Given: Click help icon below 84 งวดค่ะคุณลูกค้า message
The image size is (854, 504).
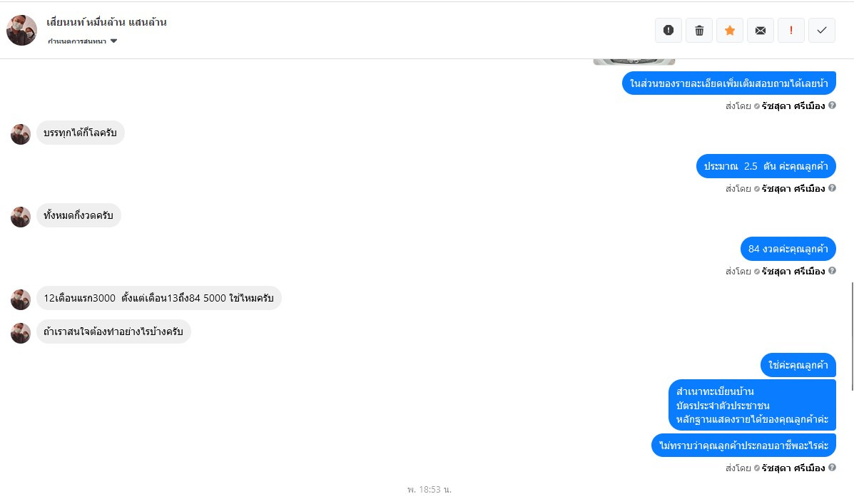Looking at the screenshot, I should [832, 270].
